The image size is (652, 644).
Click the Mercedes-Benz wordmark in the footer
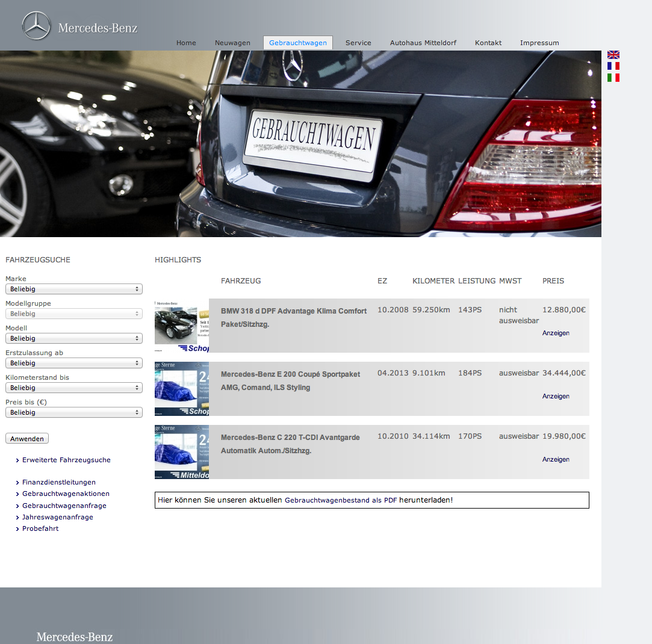pyautogui.click(x=75, y=637)
